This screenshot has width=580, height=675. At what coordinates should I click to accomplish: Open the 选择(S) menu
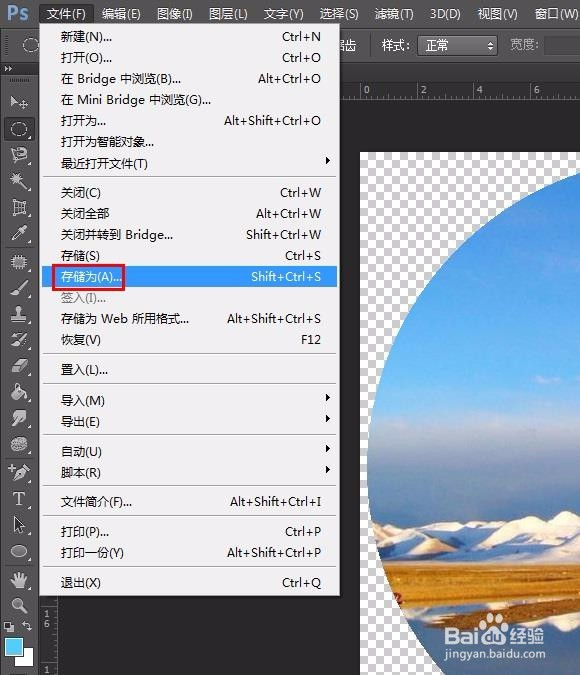pyautogui.click(x=339, y=14)
